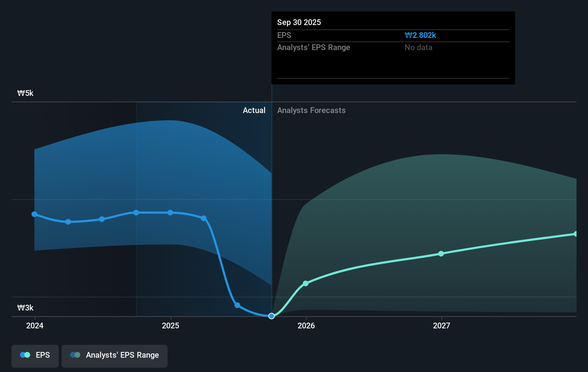This screenshot has height=372, width=588.
Task: Click the 'No data' text in tooltip
Action: tap(418, 47)
